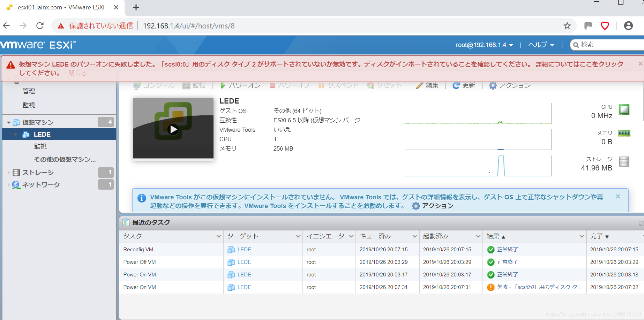Open ターゲット column dropdown
This screenshot has height=320, width=644.
(298, 236)
